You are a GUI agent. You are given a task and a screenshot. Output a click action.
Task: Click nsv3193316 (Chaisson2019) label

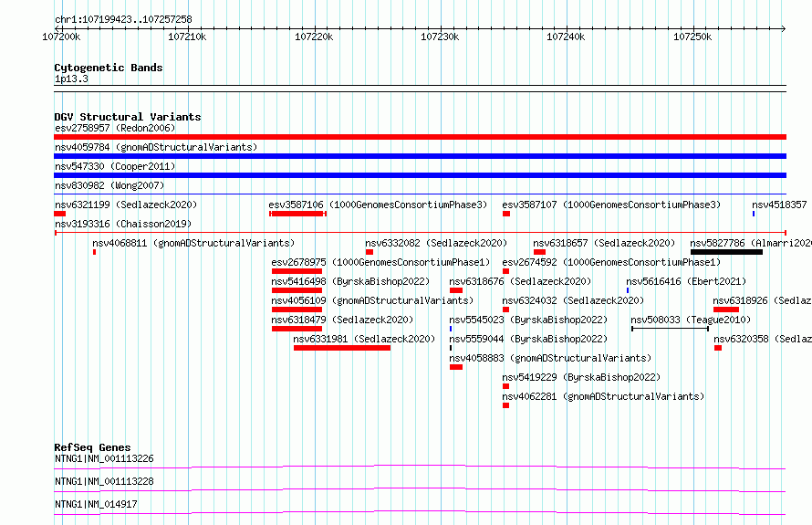(x=123, y=224)
